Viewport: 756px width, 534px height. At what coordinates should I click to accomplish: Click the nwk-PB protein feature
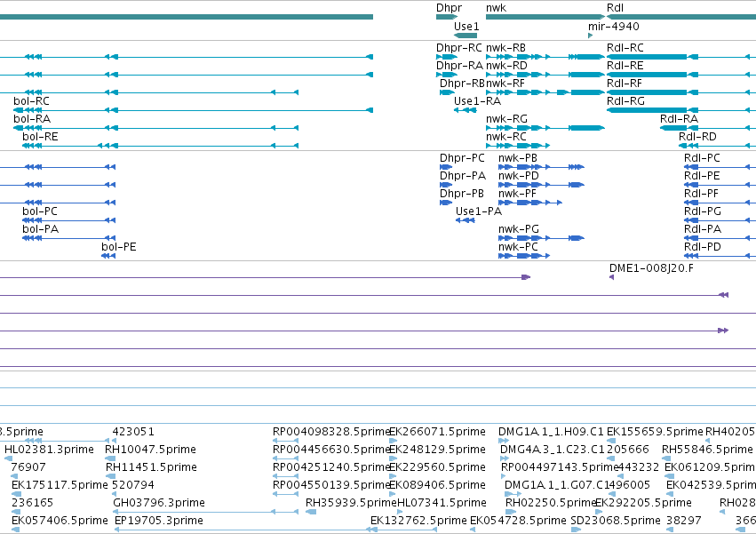[x=541, y=167]
